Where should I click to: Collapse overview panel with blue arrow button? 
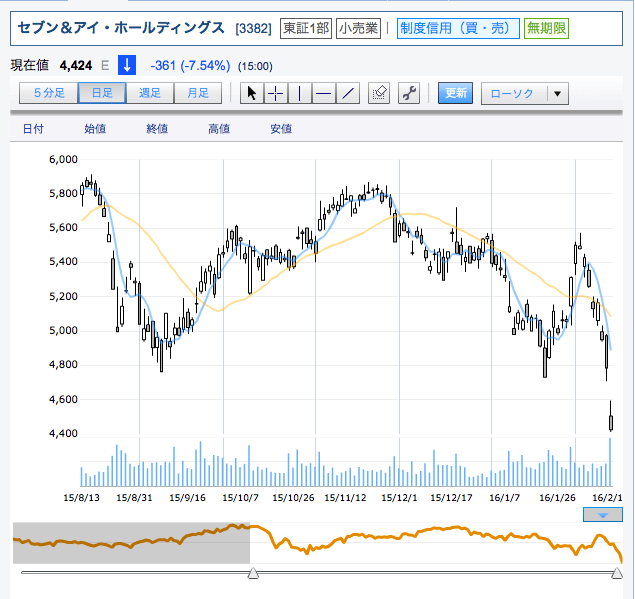coord(603,515)
